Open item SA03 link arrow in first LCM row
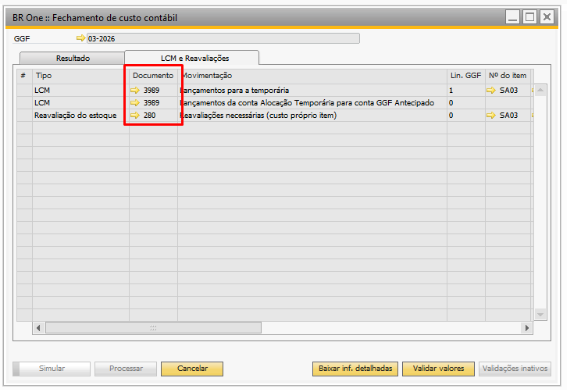Image resolution: width=567 pixels, height=391 pixels. 491,90
